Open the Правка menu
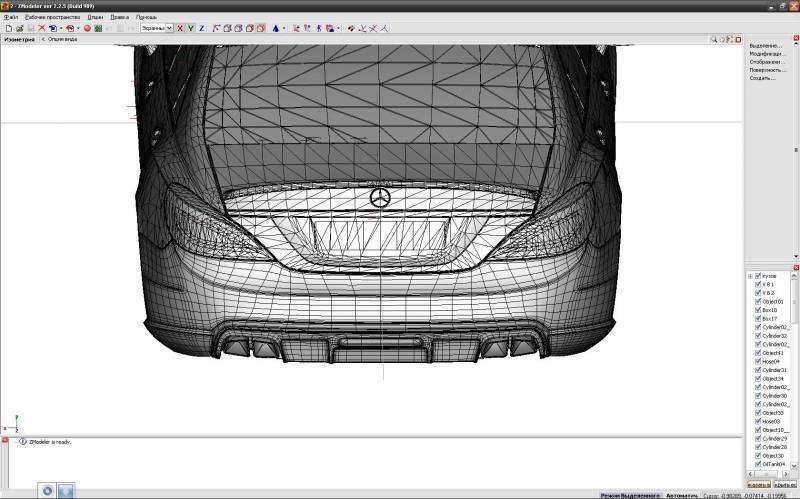 (119, 17)
